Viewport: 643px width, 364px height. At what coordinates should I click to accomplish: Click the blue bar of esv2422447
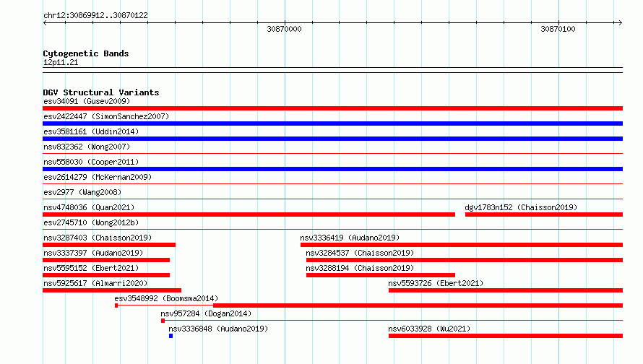[332, 123]
